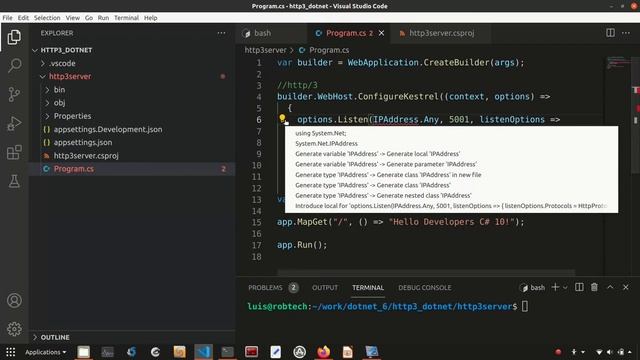Image resolution: width=640 pixels, height=360 pixels.
Task: Create a new terminal with plus icon
Action: tap(555, 287)
